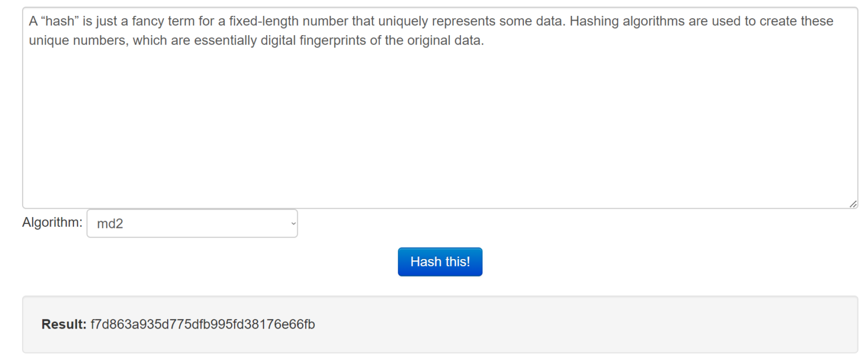Screen dimensions: 868x362
Task: Click the dropdown chevron next to md2
Action: pos(292,223)
